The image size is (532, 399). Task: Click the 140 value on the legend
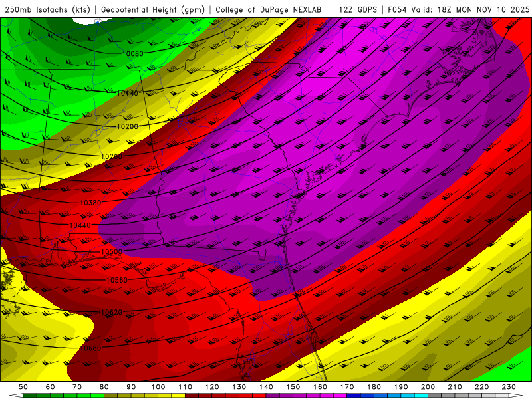tap(266, 387)
